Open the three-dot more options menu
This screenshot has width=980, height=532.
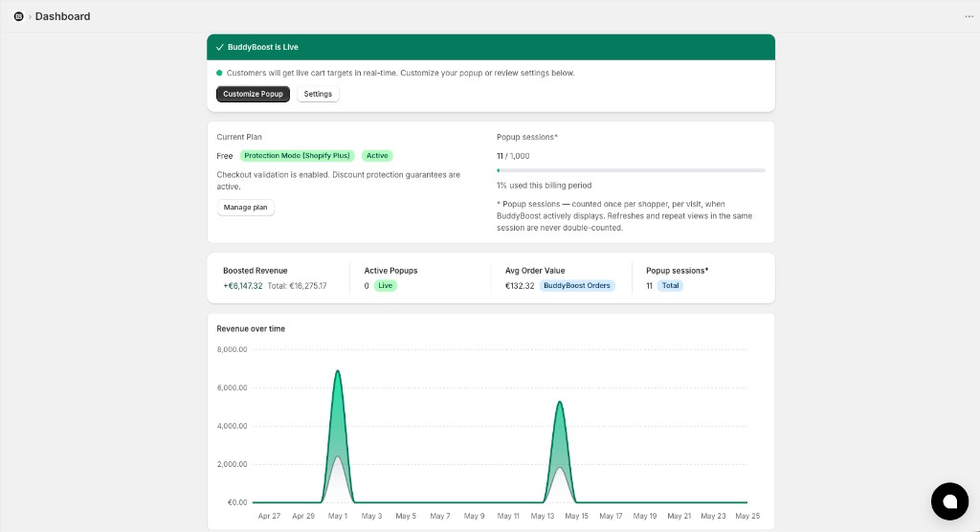969,16
